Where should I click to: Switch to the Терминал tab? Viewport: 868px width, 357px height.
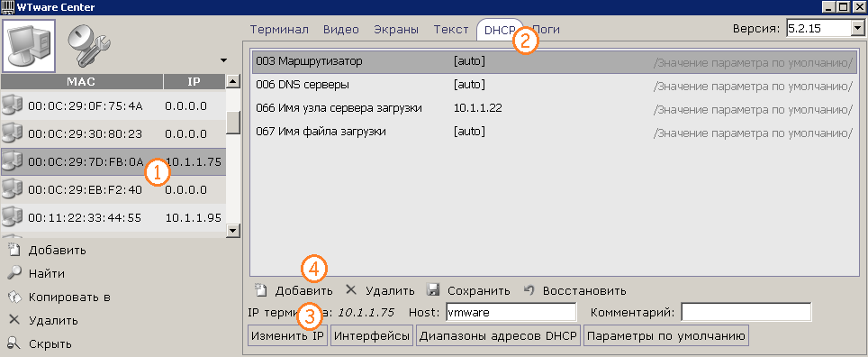pos(279,30)
